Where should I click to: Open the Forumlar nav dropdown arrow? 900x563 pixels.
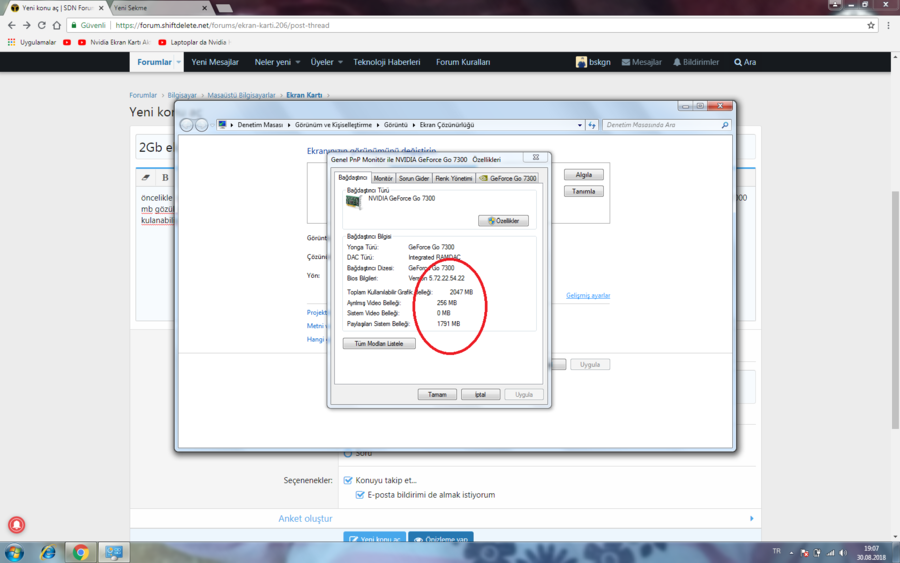tap(179, 62)
